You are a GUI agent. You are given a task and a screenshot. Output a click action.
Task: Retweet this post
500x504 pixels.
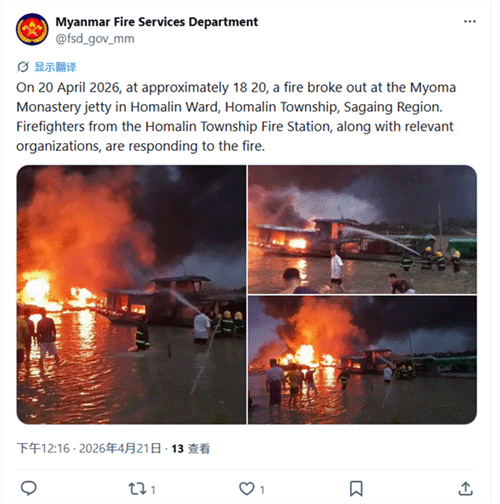[x=137, y=489]
